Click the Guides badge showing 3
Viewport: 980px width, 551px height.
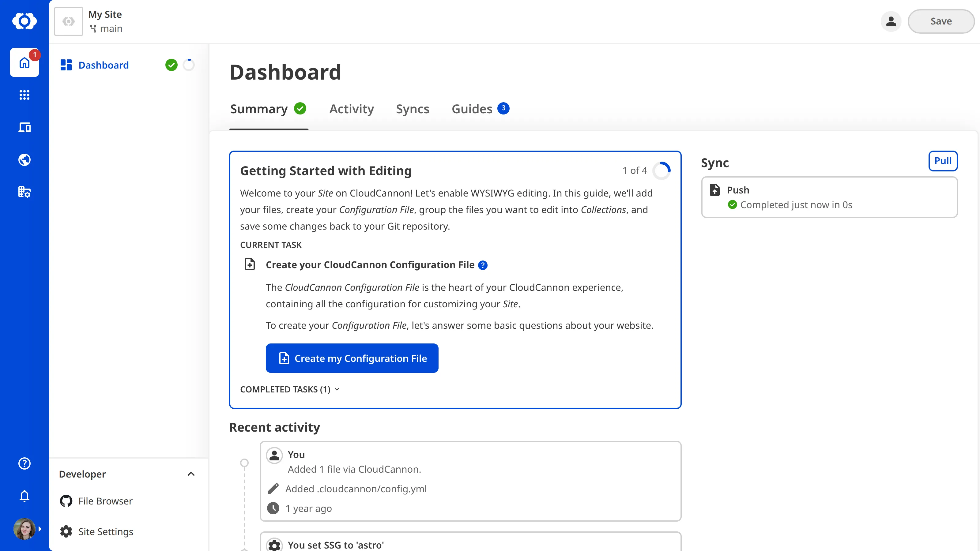503,108
